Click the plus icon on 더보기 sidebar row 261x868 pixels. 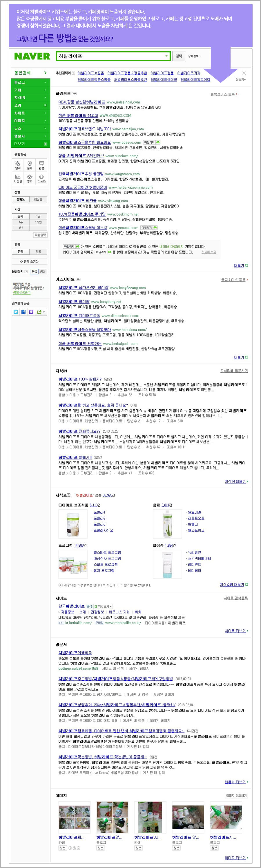[45, 144]
